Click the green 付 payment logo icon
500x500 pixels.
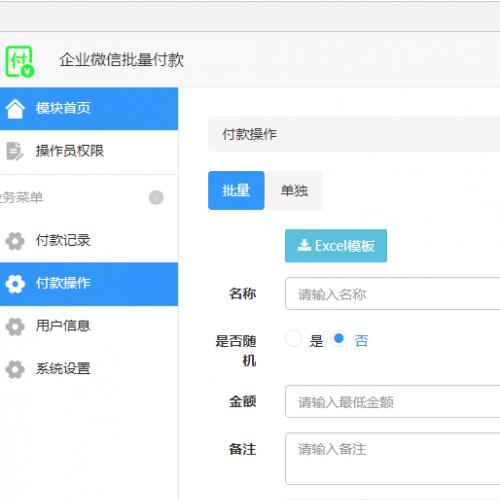pos(20,62)
